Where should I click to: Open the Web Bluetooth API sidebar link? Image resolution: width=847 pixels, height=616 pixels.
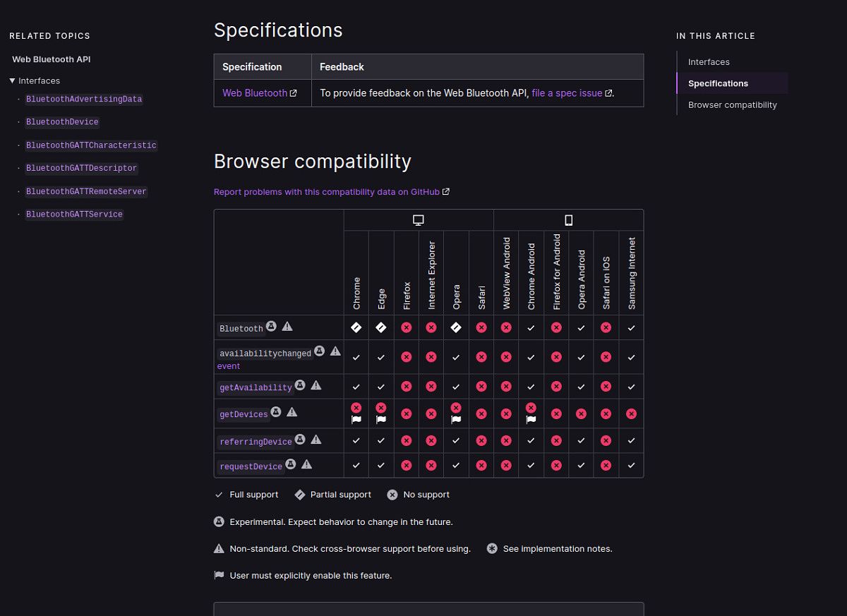(52, 59)
